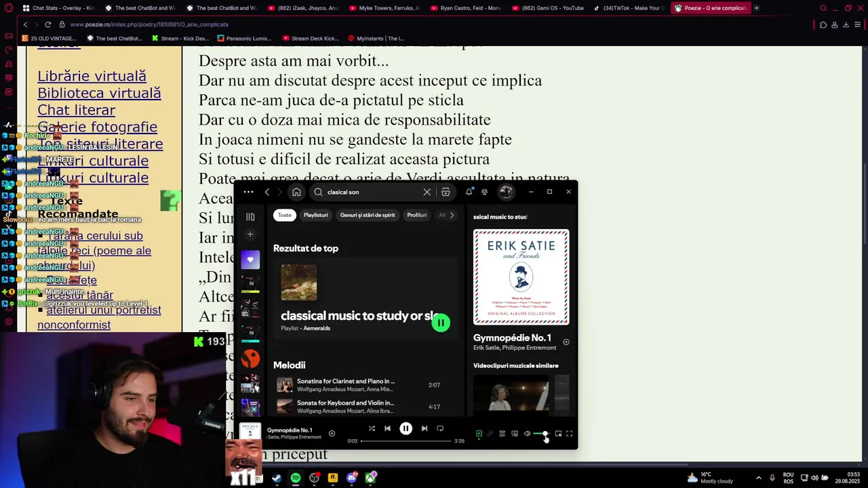Open similar music video thumbnail
The image size is (868, 488).
[511, 394]
